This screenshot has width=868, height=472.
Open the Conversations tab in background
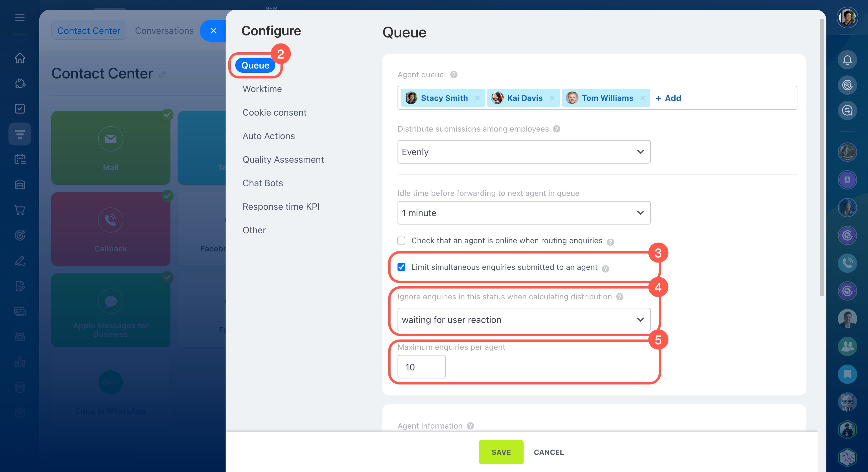[164, 30]
